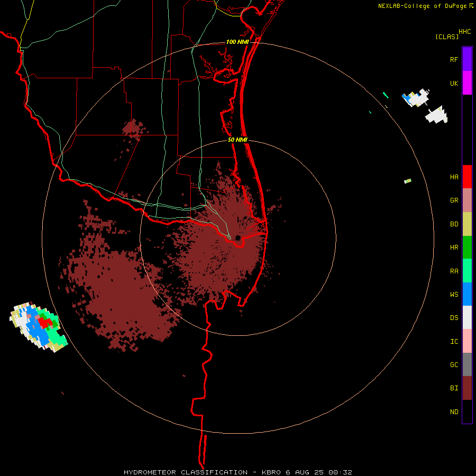Click the KBRO radar site center dot
This screenshot has width=476, height=476.
pyautogui.click(x=238, y=237)
